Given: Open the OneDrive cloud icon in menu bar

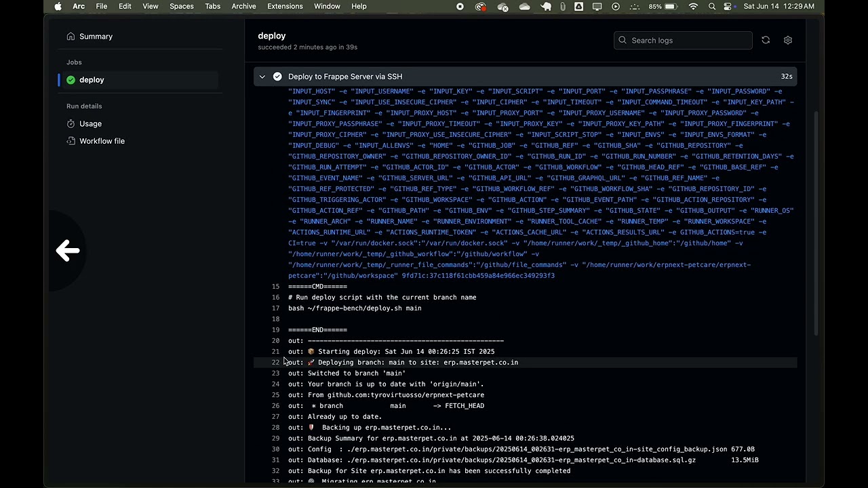Looking at the screenshot, I should tap(525, 6).
